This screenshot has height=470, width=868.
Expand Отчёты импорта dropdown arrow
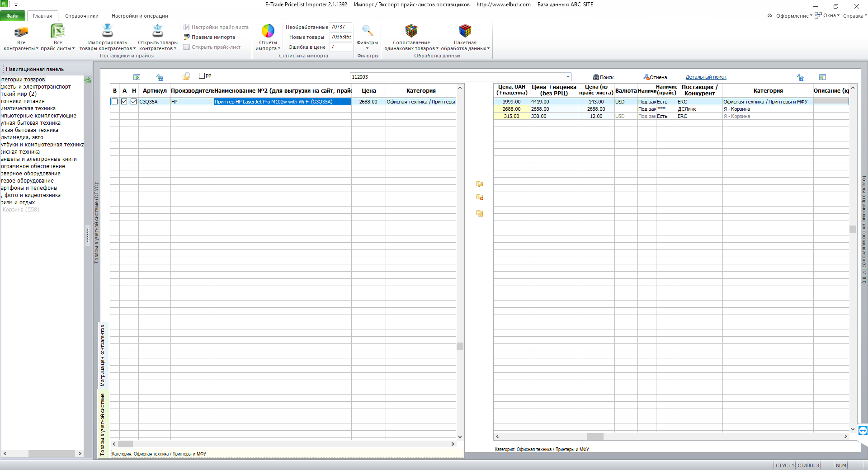pos(279,48)
